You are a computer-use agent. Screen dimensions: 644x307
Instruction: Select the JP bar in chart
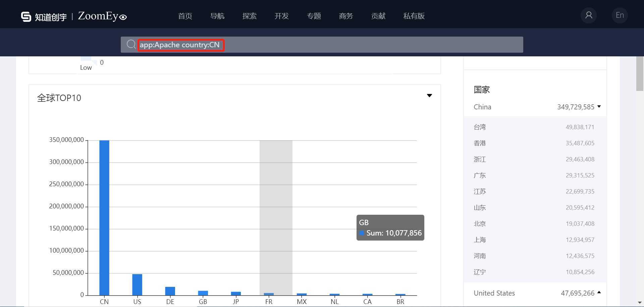236,294
